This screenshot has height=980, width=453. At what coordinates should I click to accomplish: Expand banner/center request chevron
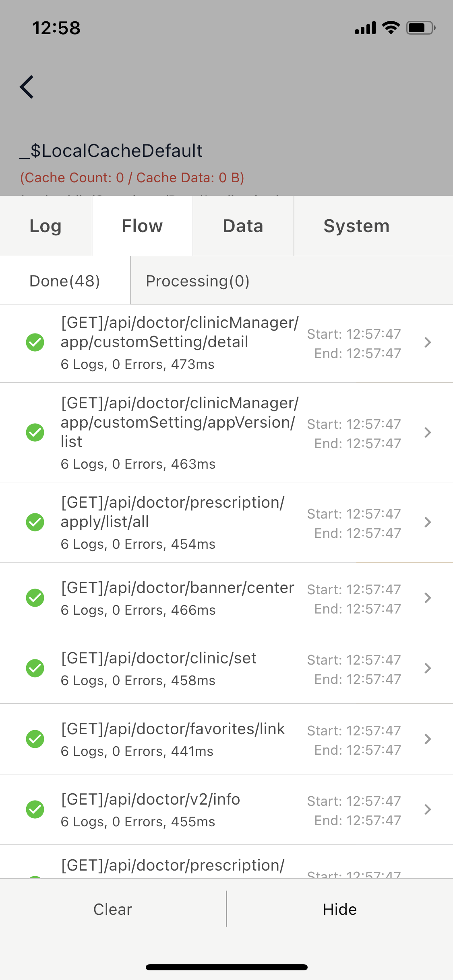tap(428, 598)
